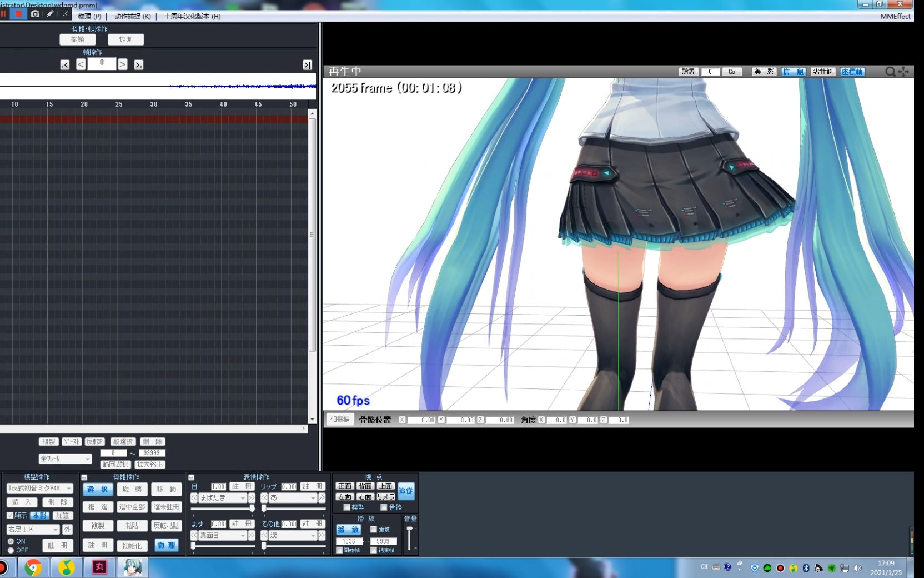Viewport: 924px width, 578px height.
Task: Go to next eye morph with >> arrow
Action: [252, 498]
